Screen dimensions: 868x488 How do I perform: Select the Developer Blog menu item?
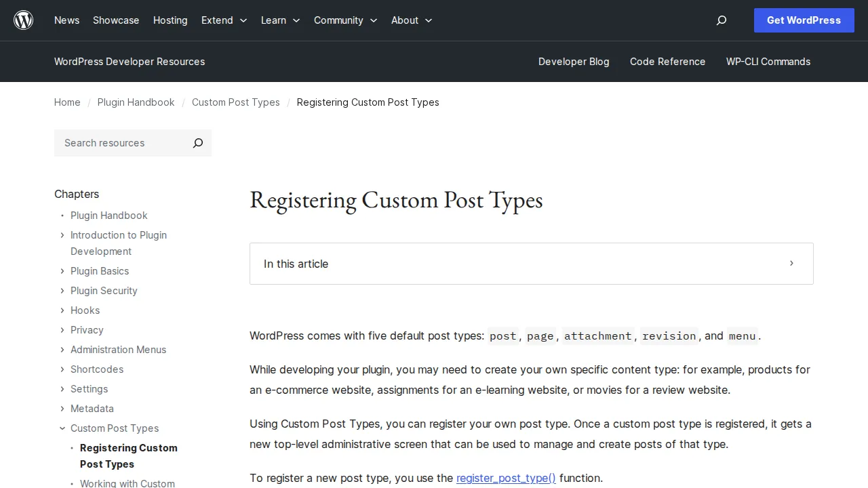pos(574,62)
